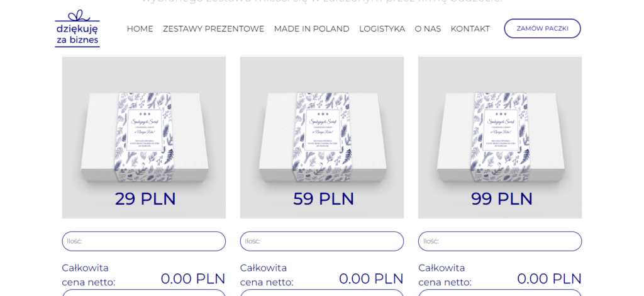
Task: Open the HOME menu item
Action: tap(140, 29)
